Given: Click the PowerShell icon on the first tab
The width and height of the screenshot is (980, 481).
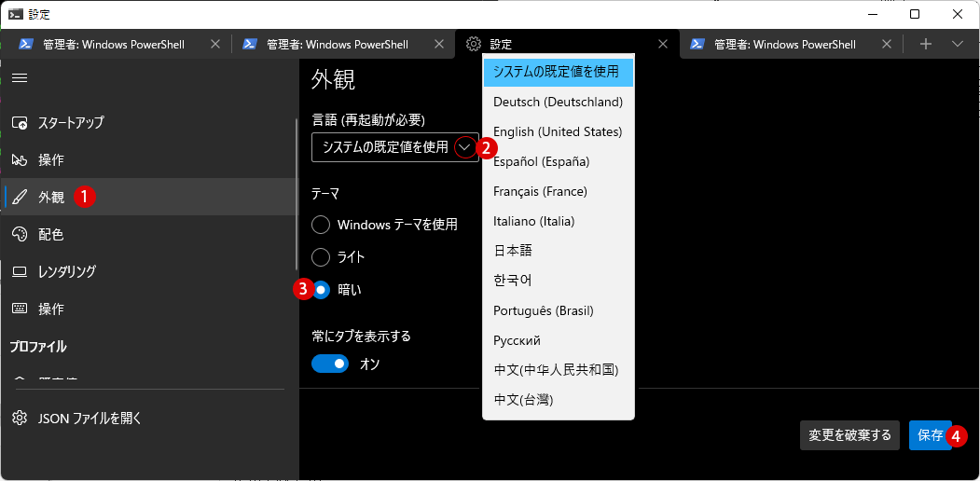Looking at the screenshot, I should pos(25,45).
